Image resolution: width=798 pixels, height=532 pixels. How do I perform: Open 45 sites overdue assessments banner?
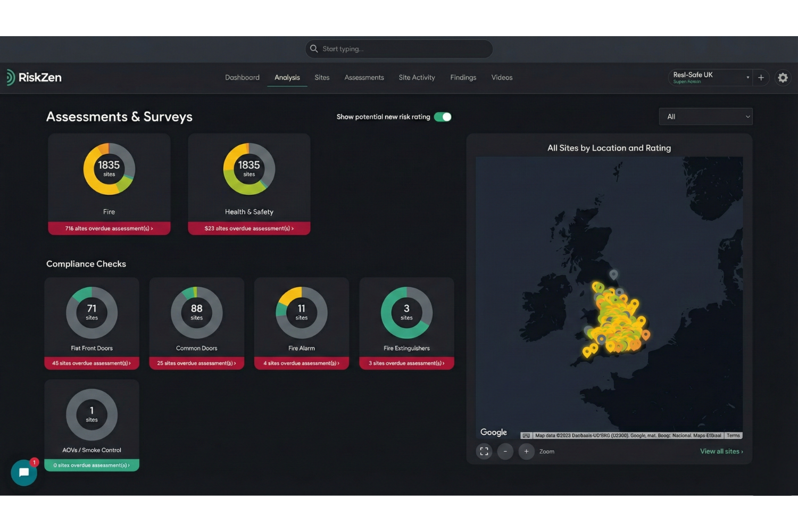tap(92, 363)
